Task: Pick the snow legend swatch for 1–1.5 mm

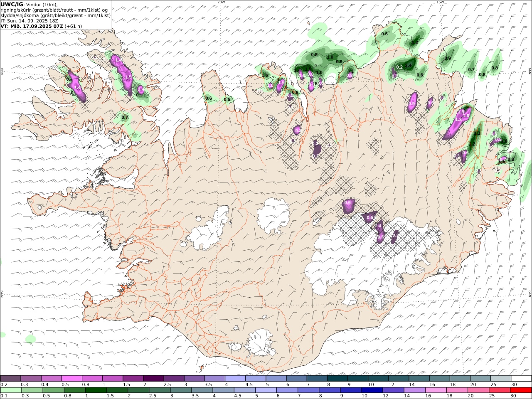Action: pyautogui.click(x=113, y=378)
